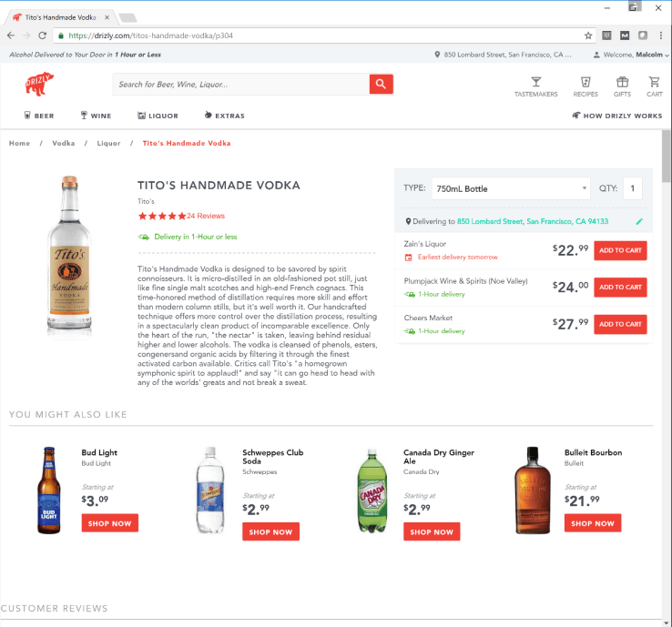
Task: Click the page vertical scrollbar thumb
Action: (x=666, y=157)
